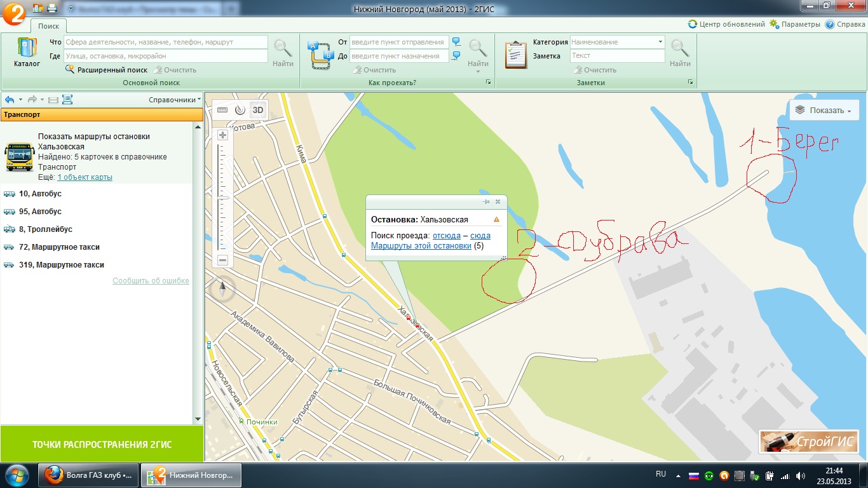The image size is (868, 488).
Task: Click the expand cards list view icon
Action: coord(67,100)
